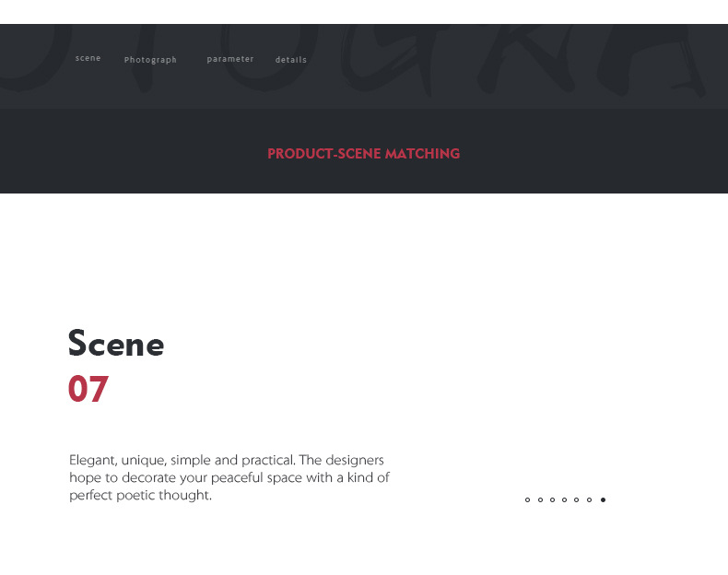
Task: Pick the fifth carousel pagination dot
Action: pos(577,499)
